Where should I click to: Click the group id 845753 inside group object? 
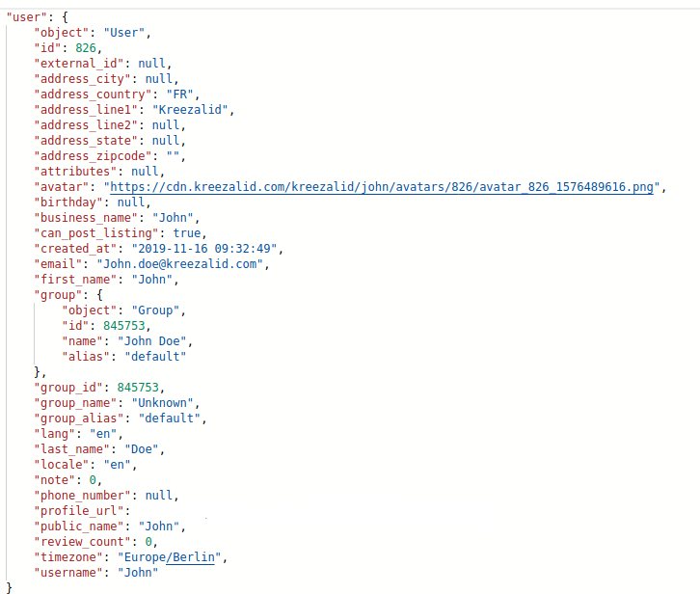tap(124, 326)
